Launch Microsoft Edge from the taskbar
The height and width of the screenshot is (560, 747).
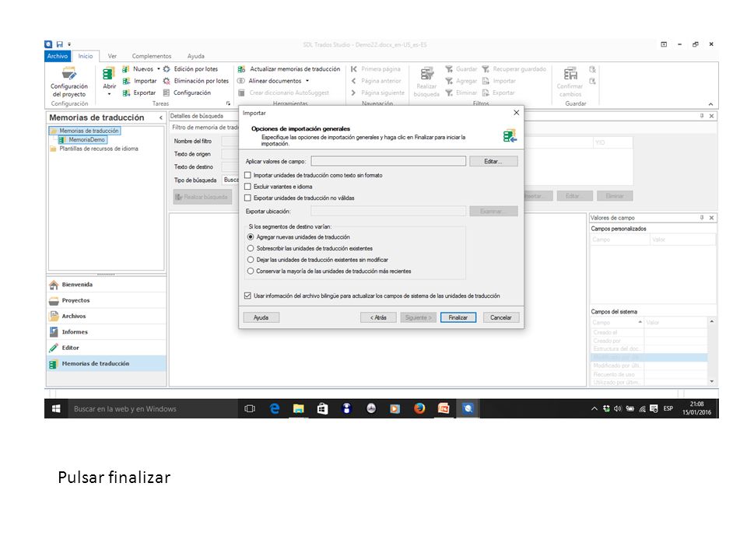coord(275,408)
